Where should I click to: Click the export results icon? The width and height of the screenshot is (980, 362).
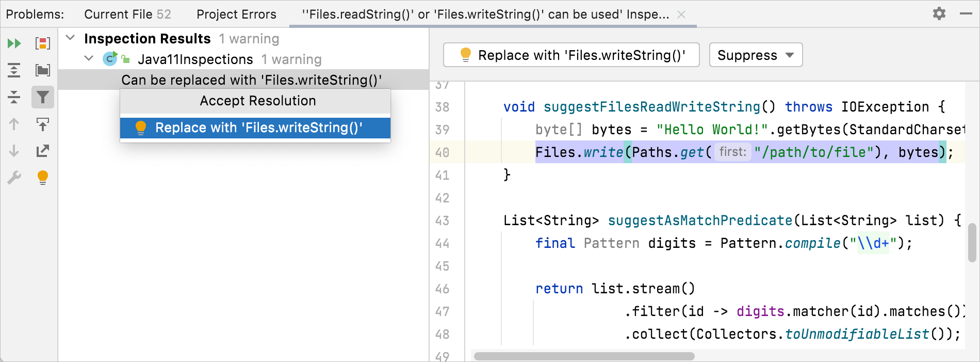43,151
